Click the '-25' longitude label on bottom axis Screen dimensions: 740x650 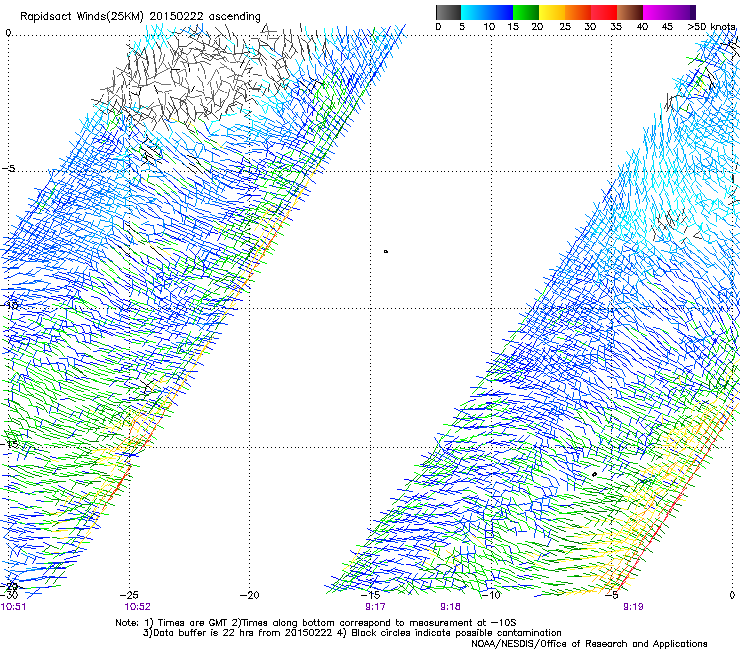pos(129,595)
